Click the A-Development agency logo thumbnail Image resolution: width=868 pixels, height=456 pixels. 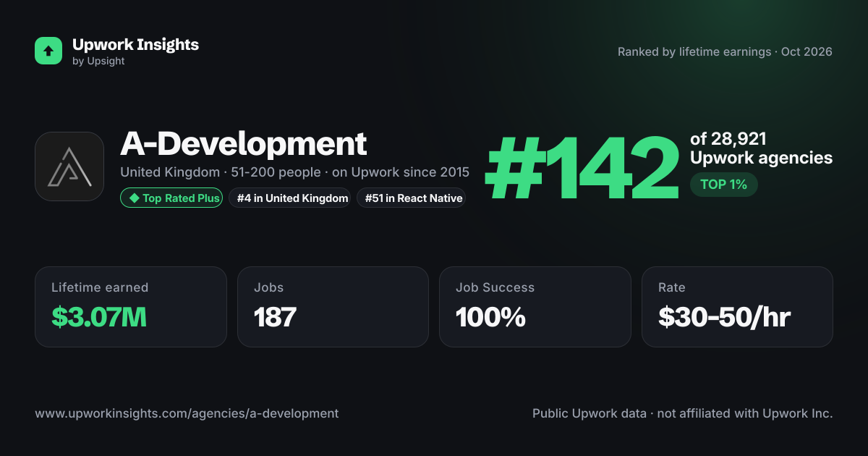coord(69,166)
